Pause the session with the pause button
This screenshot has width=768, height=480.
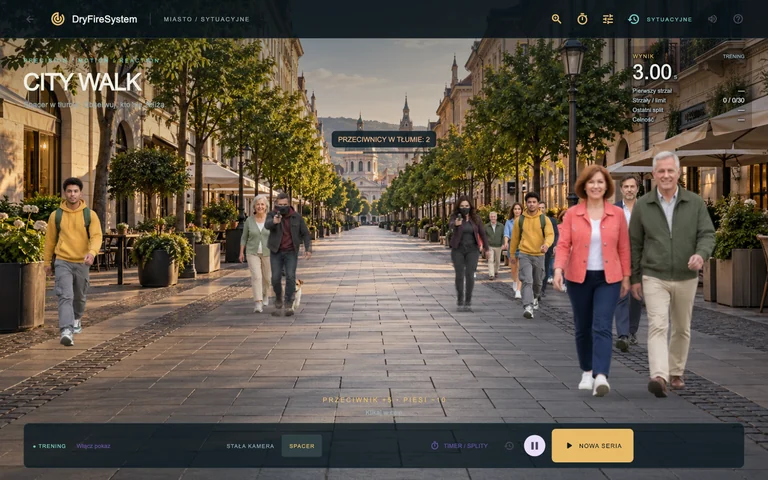click(534, 446)
